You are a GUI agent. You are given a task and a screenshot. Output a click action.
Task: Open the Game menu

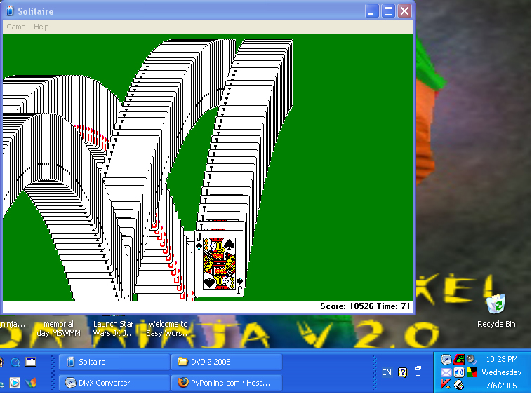point(15,27)
